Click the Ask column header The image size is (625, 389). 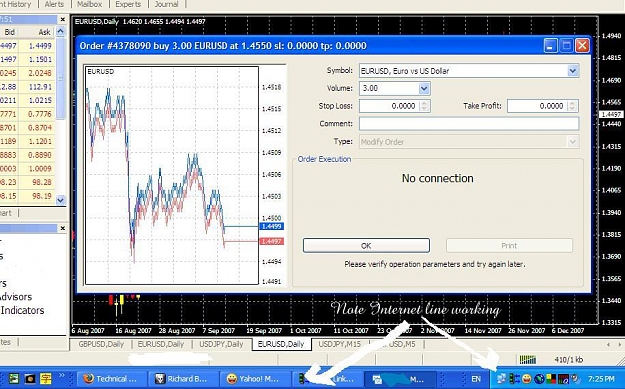[37, 32]
